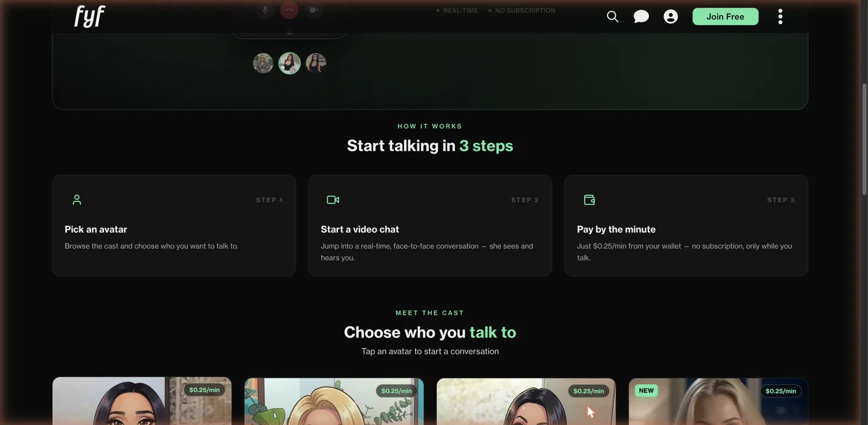
Task: Click the REAL-TIME label
Action: click(461, 10)
